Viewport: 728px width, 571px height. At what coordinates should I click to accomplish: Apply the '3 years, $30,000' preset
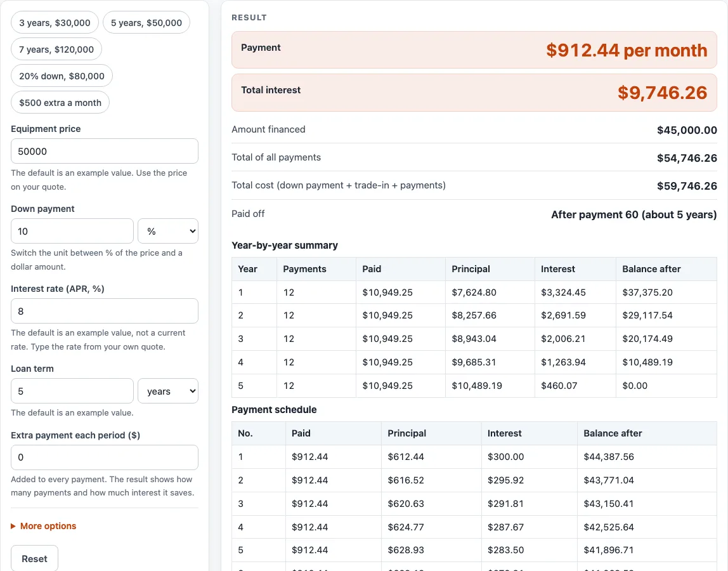pos(55,23)
